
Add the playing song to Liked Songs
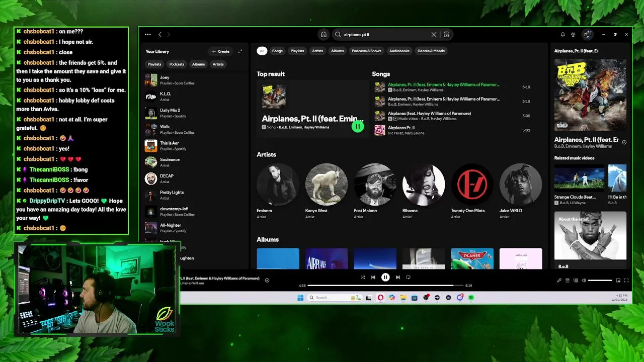[267, 281]
